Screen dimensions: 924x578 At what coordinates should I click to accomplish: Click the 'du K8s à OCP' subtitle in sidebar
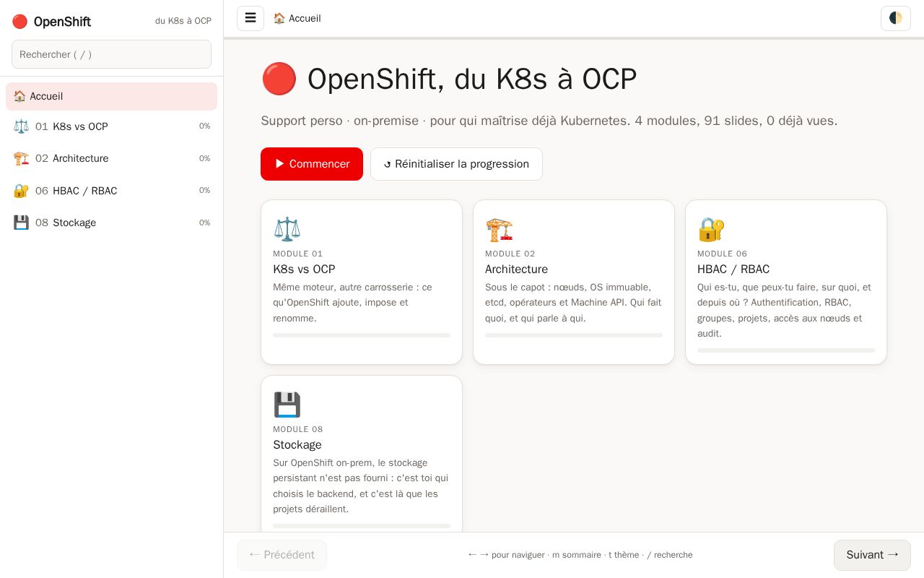coord(183,21)
